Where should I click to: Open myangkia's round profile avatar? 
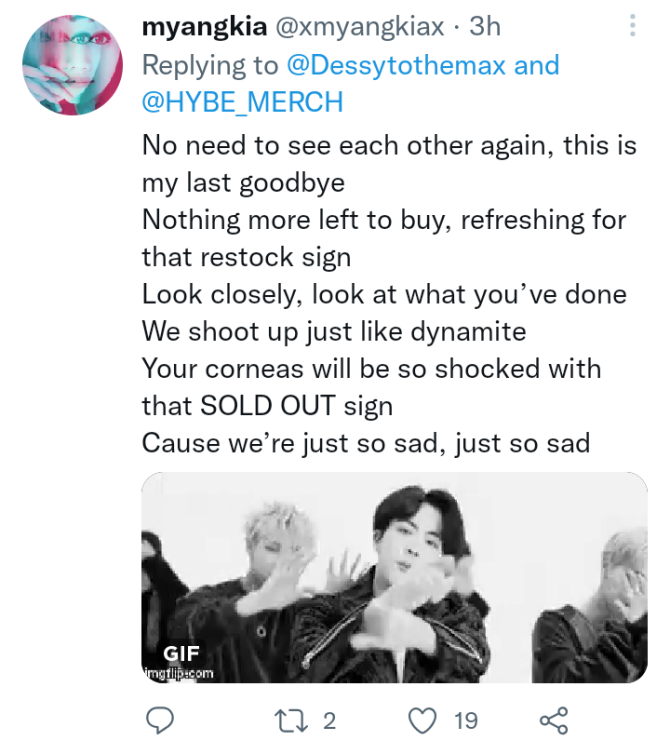(73, 65)
